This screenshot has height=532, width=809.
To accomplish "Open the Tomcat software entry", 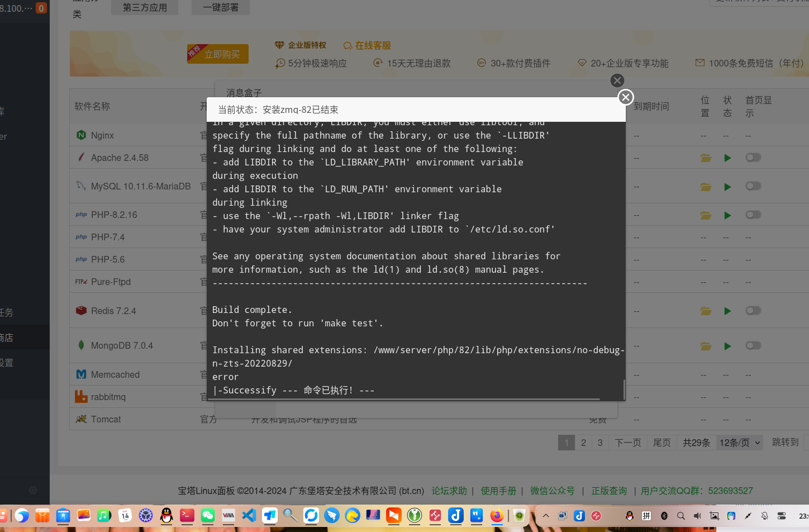I will tap(106, 419).
